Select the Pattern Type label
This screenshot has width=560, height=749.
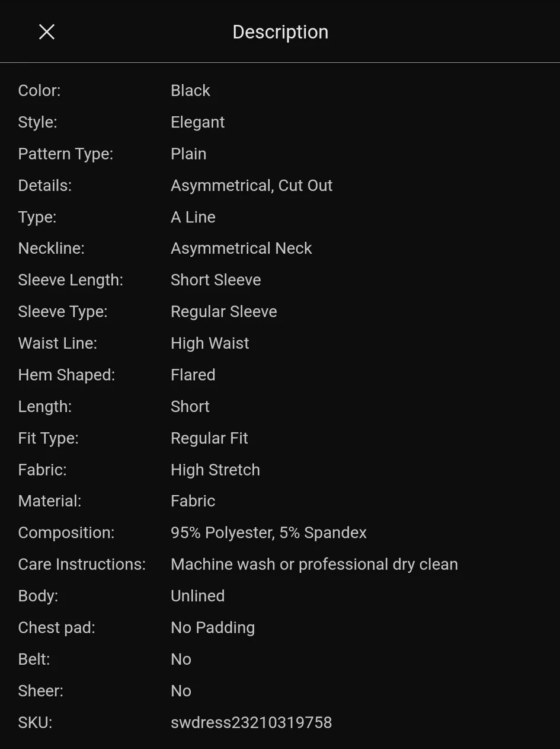click(65, 154)
